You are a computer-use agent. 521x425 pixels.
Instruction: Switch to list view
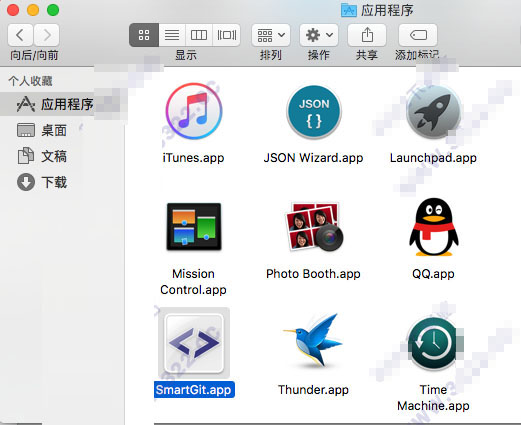coord(172,35)
